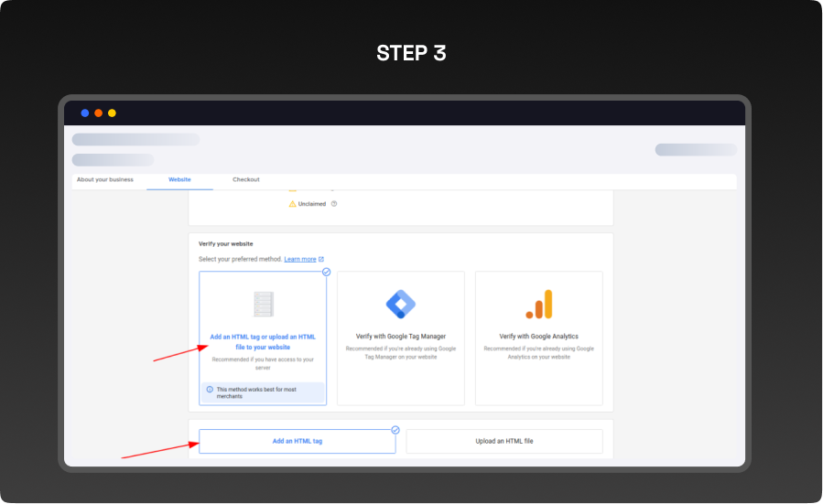The width and height of the screenshot is (823, 504).
Task: Choose the Add an HTML tag button
Action: pyautogui.click(x=297, y=441)
